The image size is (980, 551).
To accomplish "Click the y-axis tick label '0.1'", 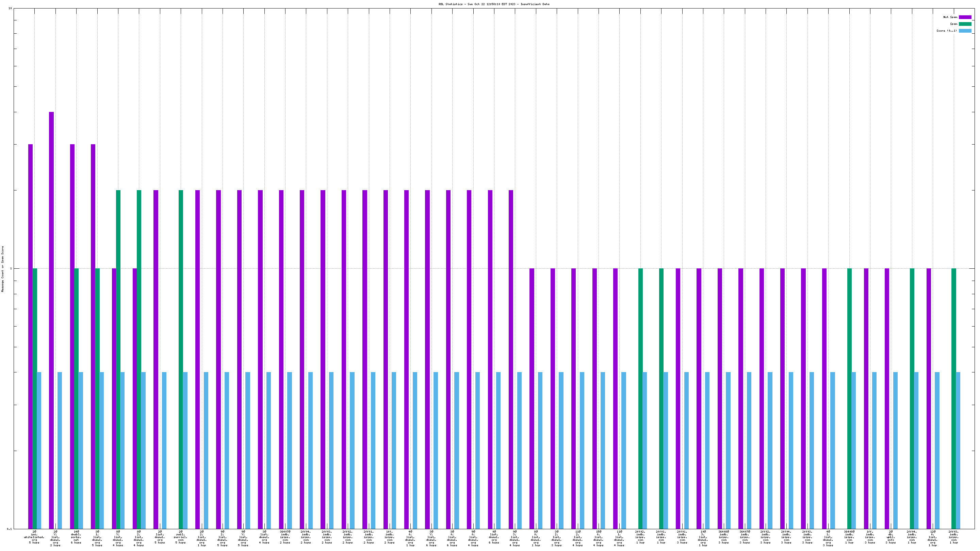I will [x=9, y=529].
